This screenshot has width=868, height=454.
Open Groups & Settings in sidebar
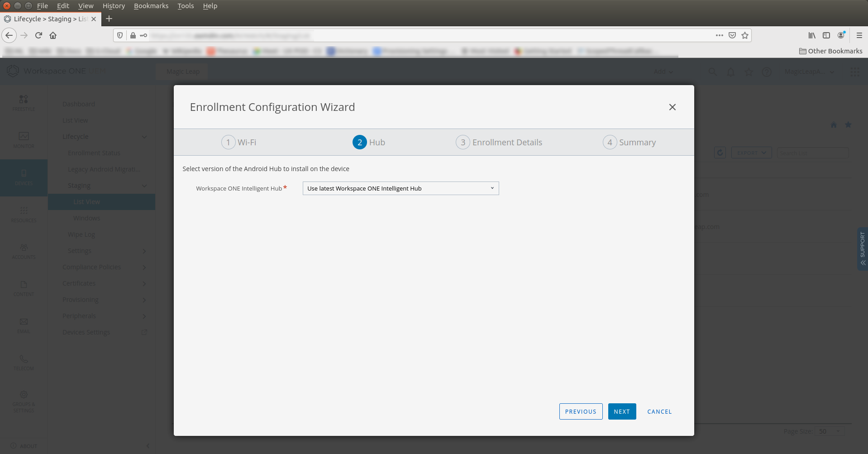click(x=24, y=401)
